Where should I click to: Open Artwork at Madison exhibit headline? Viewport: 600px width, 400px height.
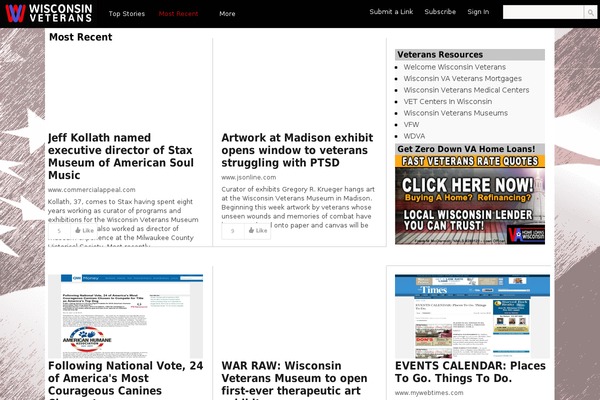tap(297, 150)
